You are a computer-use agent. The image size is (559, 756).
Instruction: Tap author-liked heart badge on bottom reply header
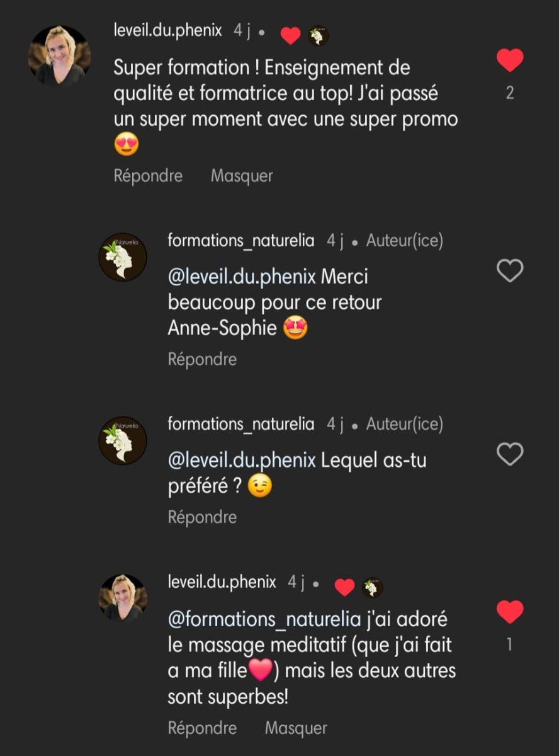pos(344,588)
